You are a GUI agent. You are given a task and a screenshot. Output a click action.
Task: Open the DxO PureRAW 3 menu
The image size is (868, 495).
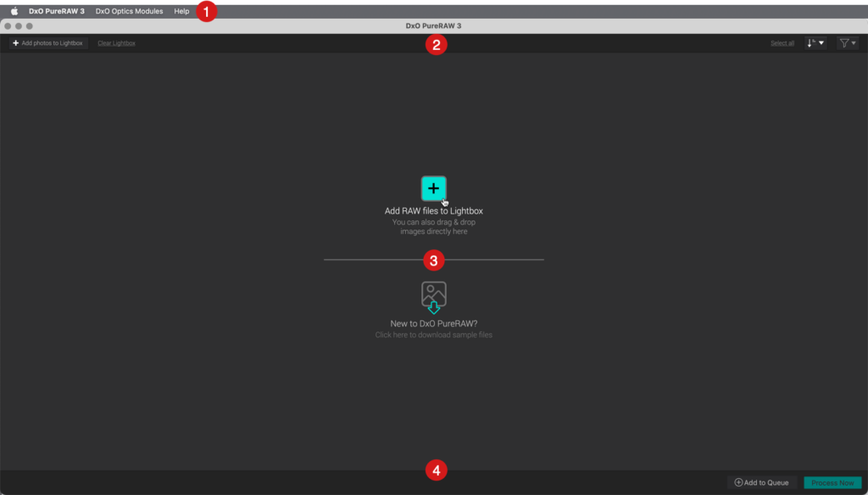click(x=57, y=11)
